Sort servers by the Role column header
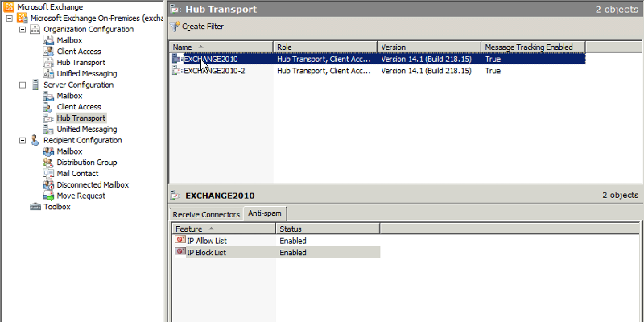 (325, 47)
